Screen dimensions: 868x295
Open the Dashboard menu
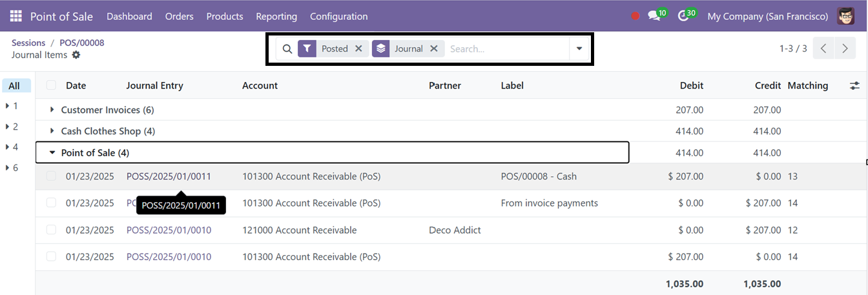tap(129, 16)
